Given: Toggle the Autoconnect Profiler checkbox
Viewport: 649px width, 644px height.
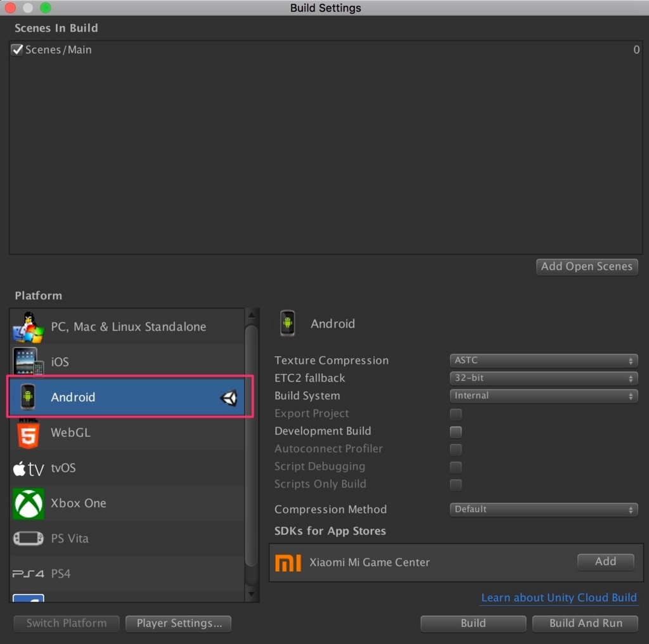Looking at the screenshot, I should tap(456, 449).
